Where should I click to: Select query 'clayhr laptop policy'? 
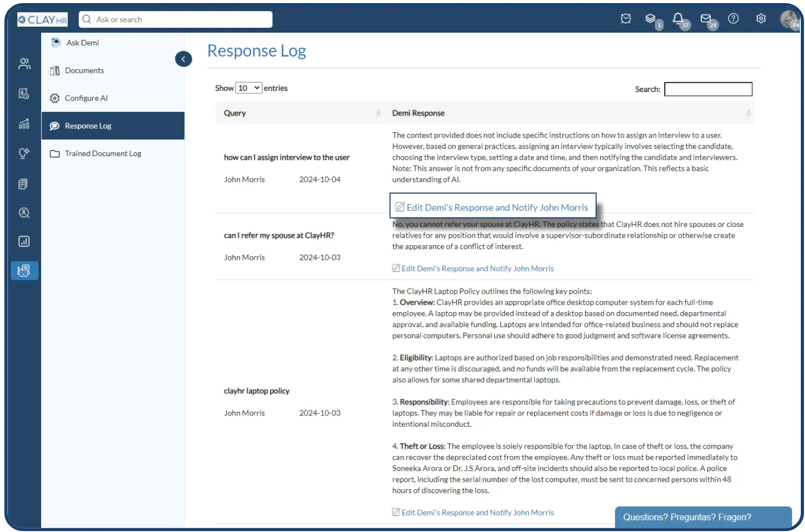[257, 391]
